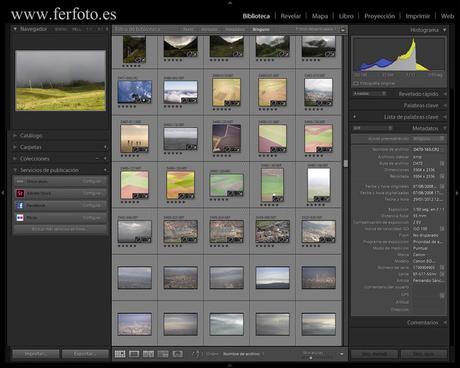Expand the Palabras clave panel
Screen dimensions: 460x368
(x=445, y=105)
